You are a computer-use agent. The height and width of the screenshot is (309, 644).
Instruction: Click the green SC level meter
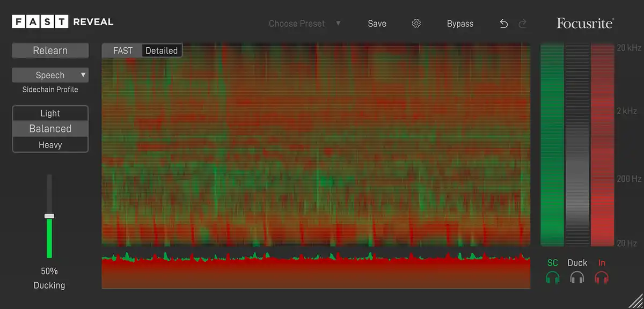point(552,145)
